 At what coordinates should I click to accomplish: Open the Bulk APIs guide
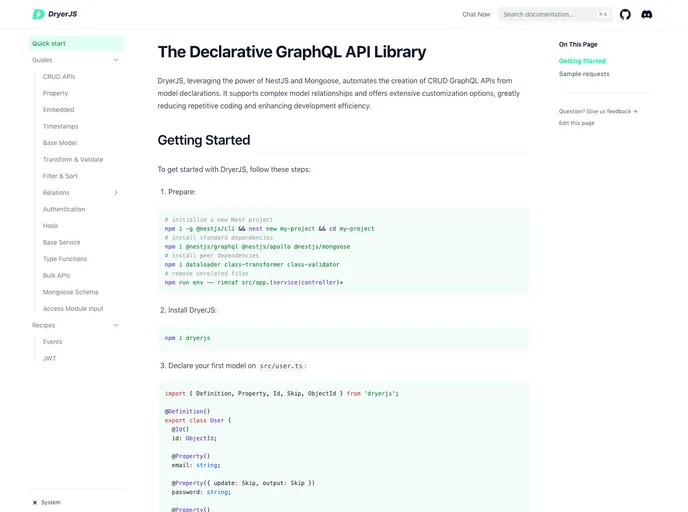[57, 276]
